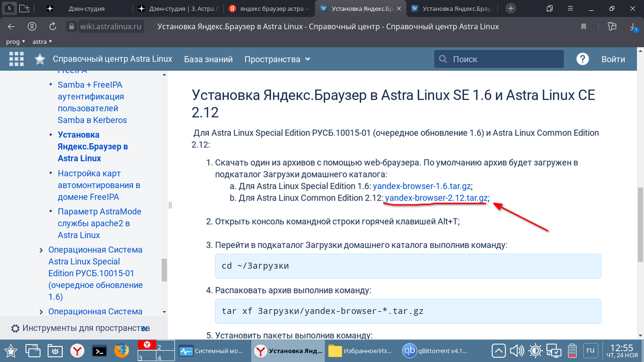Switch to last Установка Яндекс.Брау tab
The image size is (644, 362).
(x=451, y=9)
